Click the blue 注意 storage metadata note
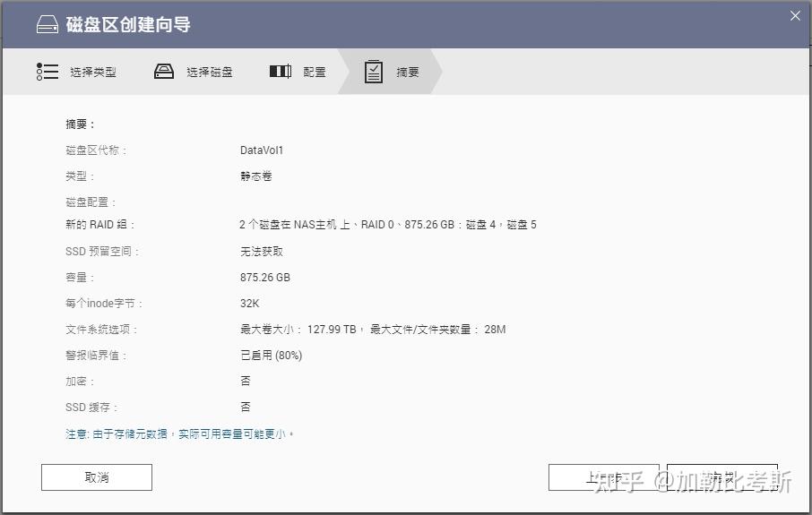This screenshot has width=812, height=515. (179, 433)
